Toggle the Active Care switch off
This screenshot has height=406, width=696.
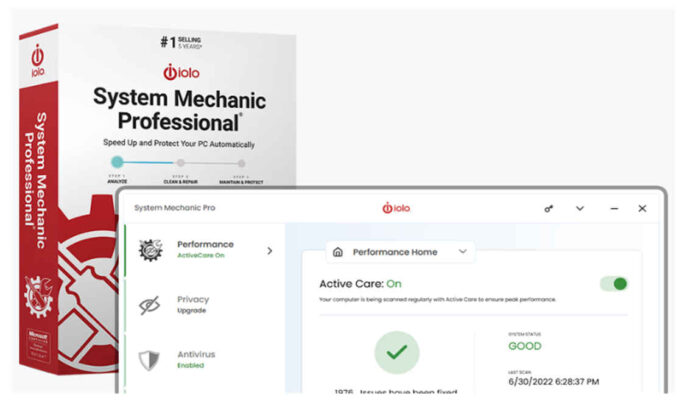pyautogui.click(x=614, y=284)
